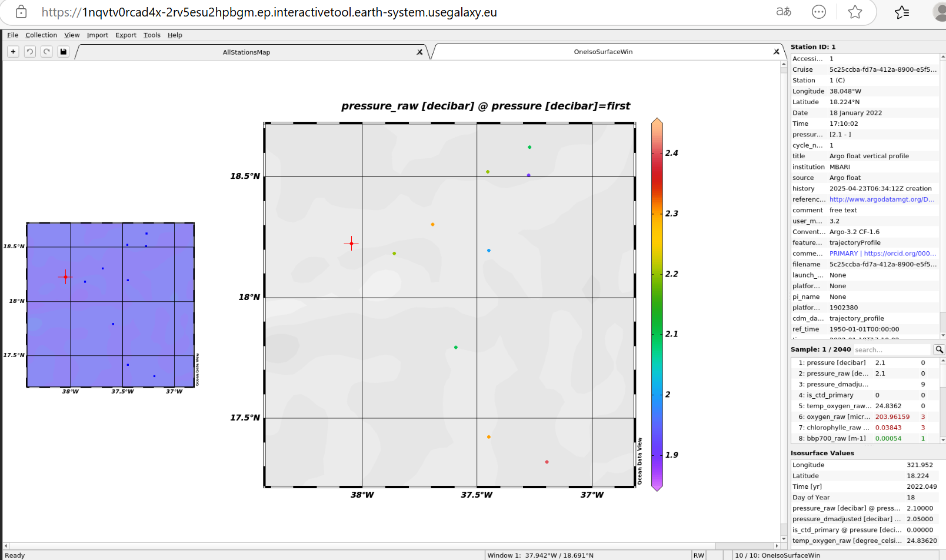The image size is (946, 560).
Task: Click the browser favorites star icon
Action: (x=855, y=11)
